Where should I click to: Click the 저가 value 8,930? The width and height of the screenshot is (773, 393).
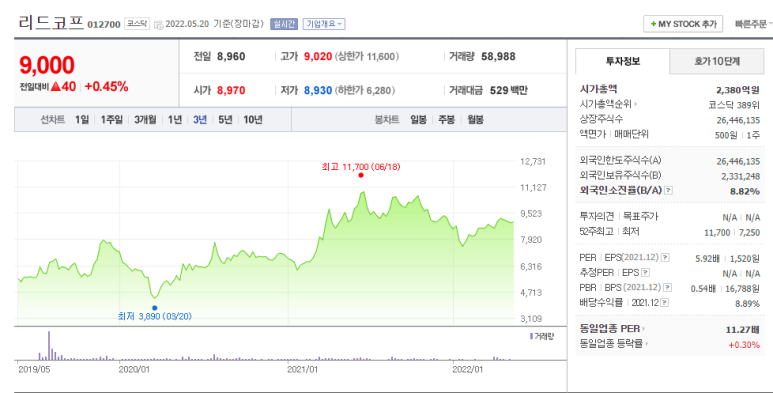(318, 90)
